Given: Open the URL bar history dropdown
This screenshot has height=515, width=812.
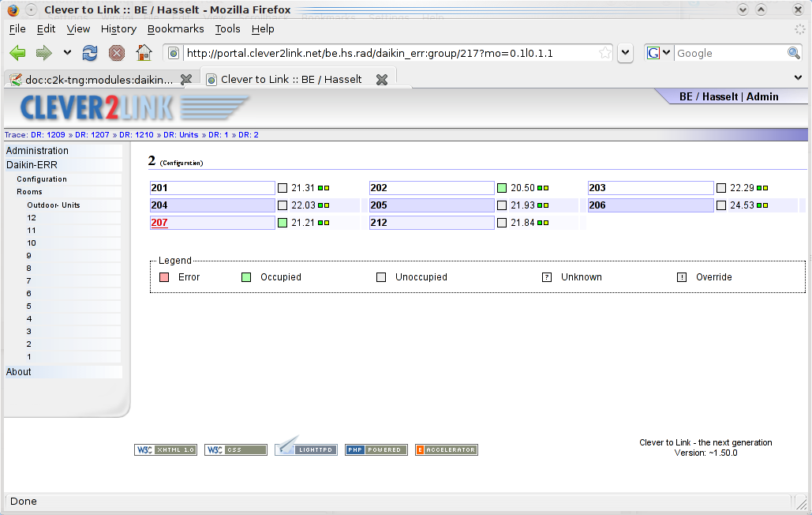Looking at the screenshot, I should 626,53.
